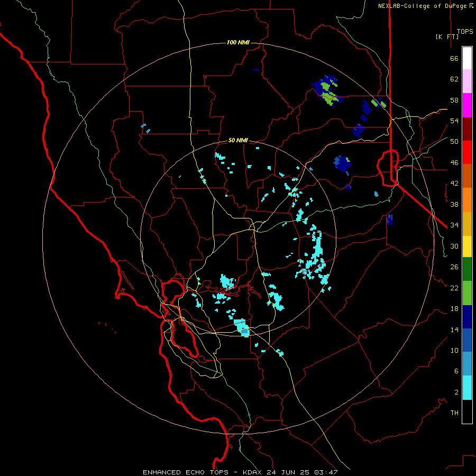Screen dimensions: 476x476
Task: Click the bright red 50 kft legend swatch
Action: (x=467, y=152)
